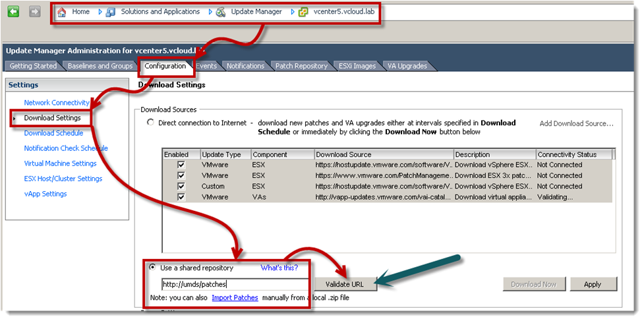The width and height of the screenshot is (644, 321).
Task: Click the Download virtual appliance description cell
Action: click(495, 196)
